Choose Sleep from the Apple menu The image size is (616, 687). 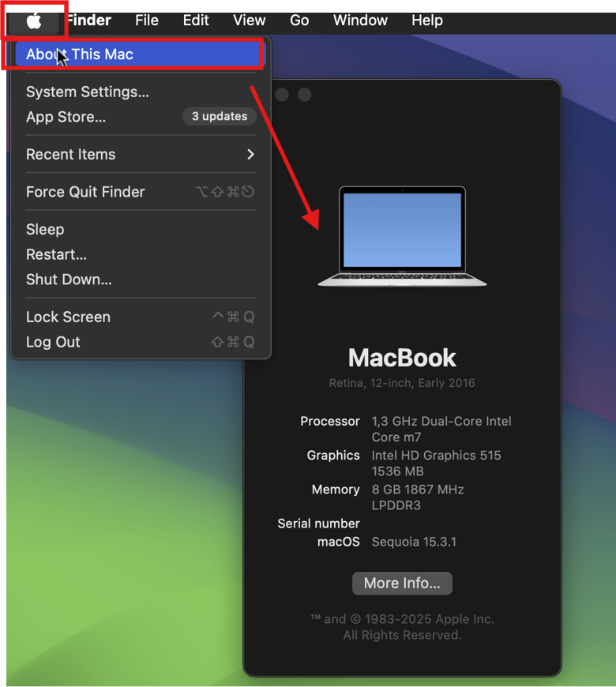tap(45, 229)
